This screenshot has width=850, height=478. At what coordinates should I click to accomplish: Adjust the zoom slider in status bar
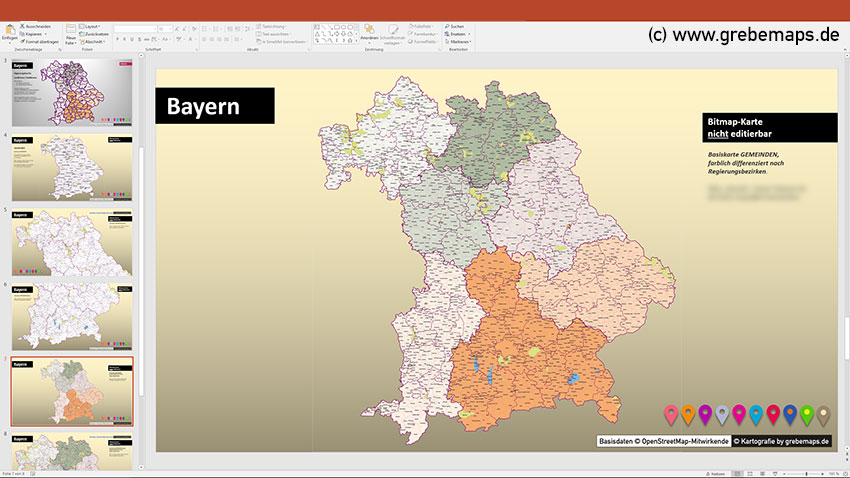[x=806, y=474]
